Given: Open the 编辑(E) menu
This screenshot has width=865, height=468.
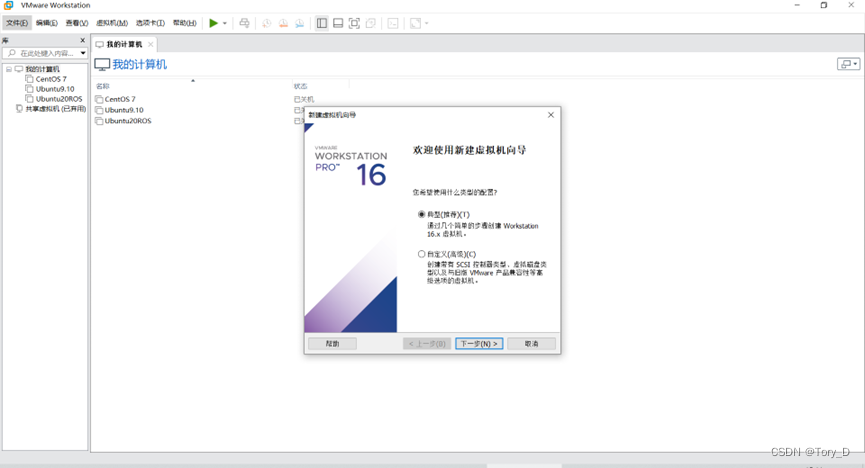Looking at the screenshot, I should (46, 23).
